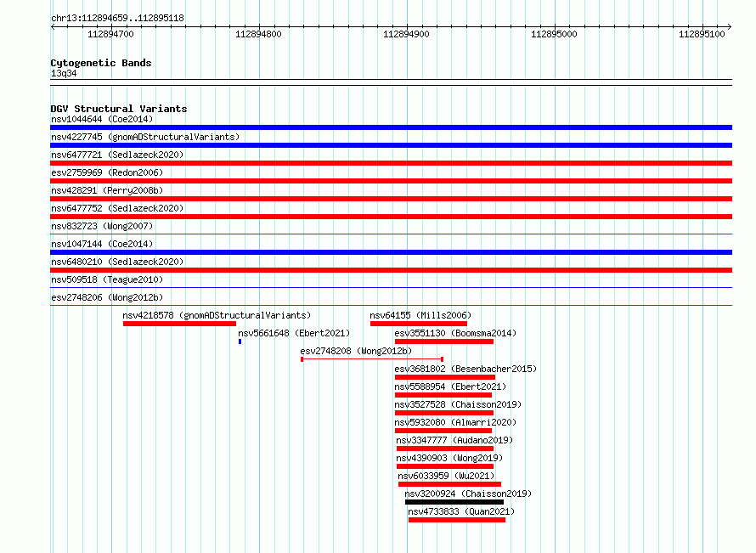The width and height of the screenshot is (756, 553).
Task: Click the red bar under esv3551130
Action: click(x=444, y=341)
